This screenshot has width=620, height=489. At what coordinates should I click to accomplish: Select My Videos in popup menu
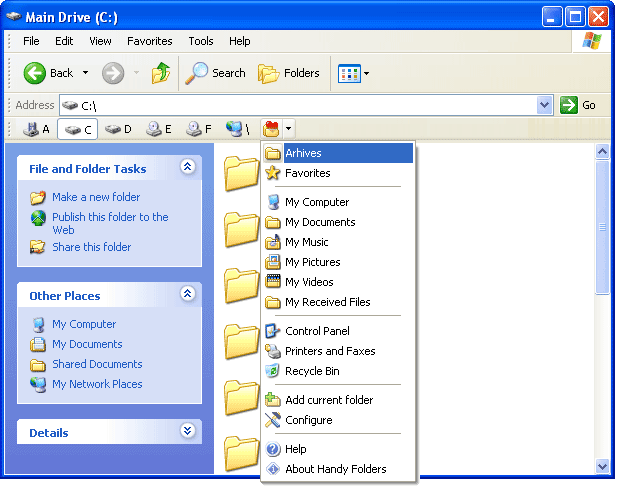click(338, 282)
